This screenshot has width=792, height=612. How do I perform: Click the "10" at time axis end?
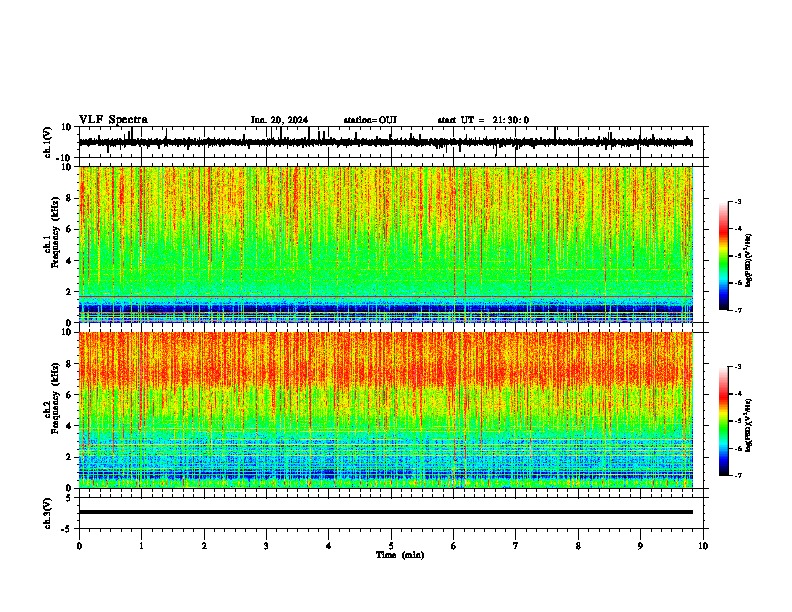(x=703, y=546)
